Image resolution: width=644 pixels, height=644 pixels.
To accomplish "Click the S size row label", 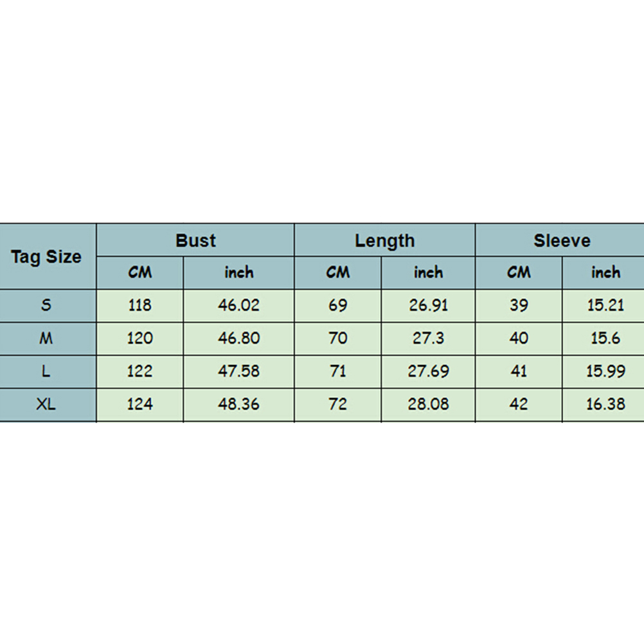I will 46,305.
